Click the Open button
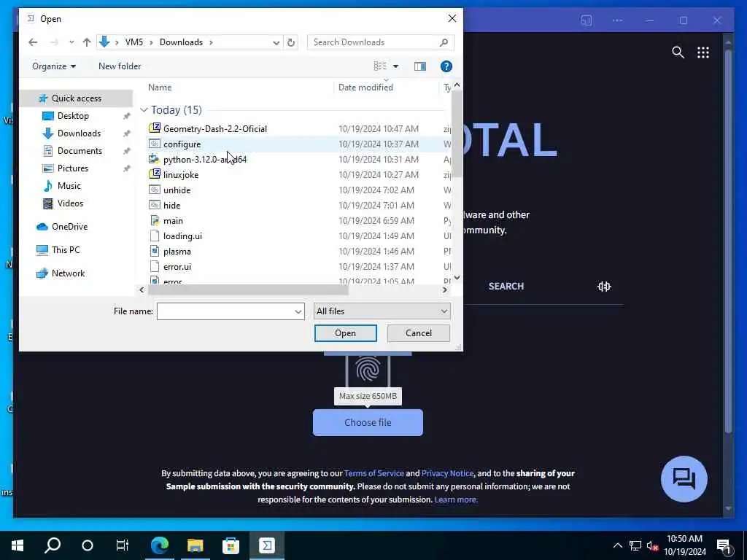 (x=345, y=333)
